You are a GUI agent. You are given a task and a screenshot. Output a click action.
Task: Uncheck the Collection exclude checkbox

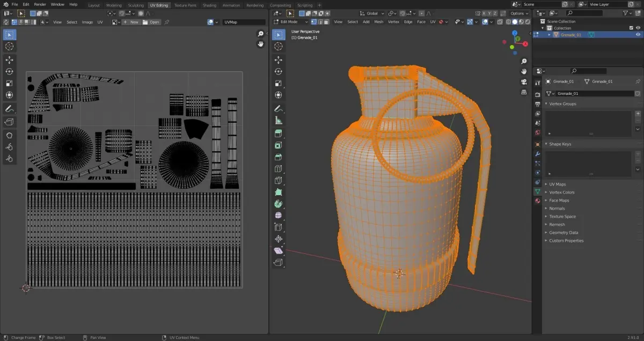click(631, 28)
